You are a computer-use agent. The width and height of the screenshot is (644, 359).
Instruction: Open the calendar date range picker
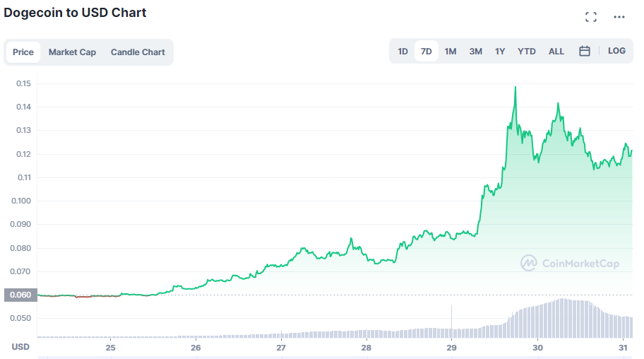(x=585, y=51)
